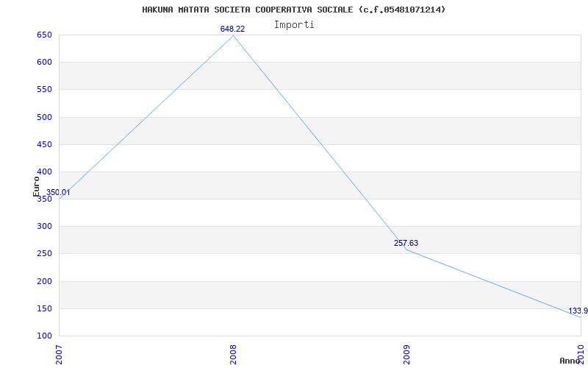Screen dimensions: 588x368
Task: Click the line peak at 2008
Action: [233, 35]
